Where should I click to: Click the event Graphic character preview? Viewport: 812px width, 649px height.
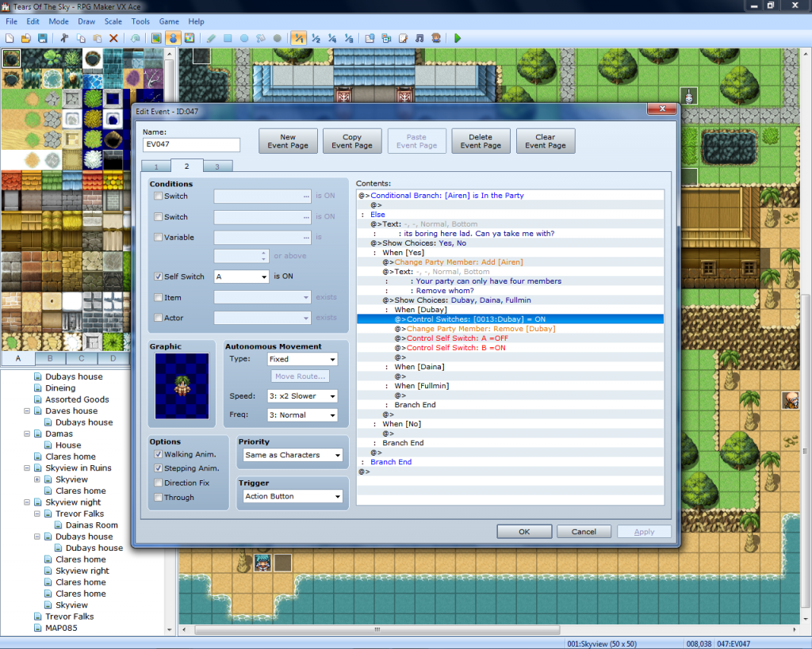tap(182, 386)
